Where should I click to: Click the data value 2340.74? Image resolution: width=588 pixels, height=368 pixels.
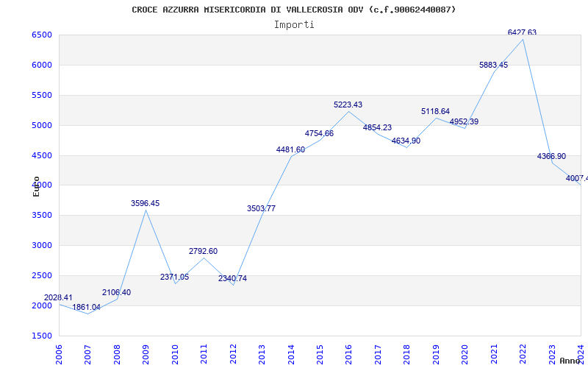pyautogui.click(x=232, y=279)
